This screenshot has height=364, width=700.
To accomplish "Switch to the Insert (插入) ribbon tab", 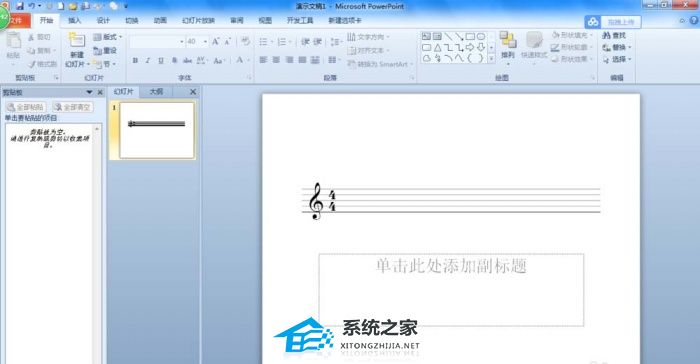I will (x=75, y=21).
